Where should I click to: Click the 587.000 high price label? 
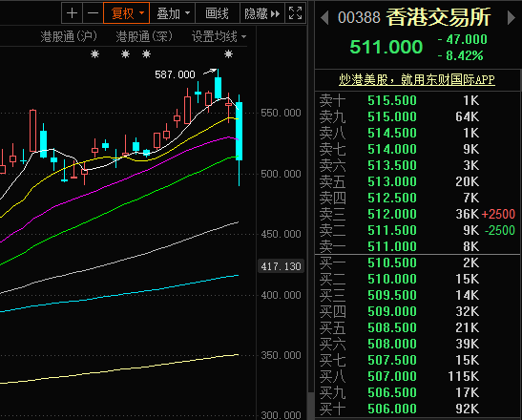point(175,74)
